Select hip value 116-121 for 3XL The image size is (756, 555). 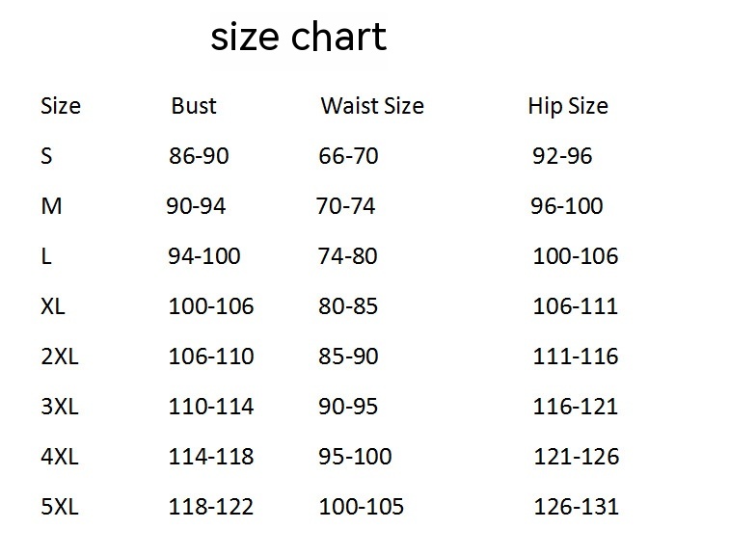click(576, 407)
